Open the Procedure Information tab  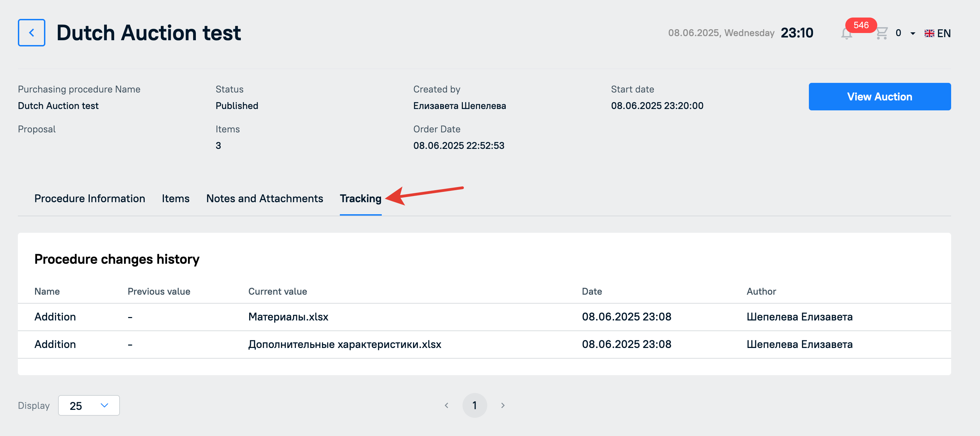pyautogui.click(x=90, y=198)
